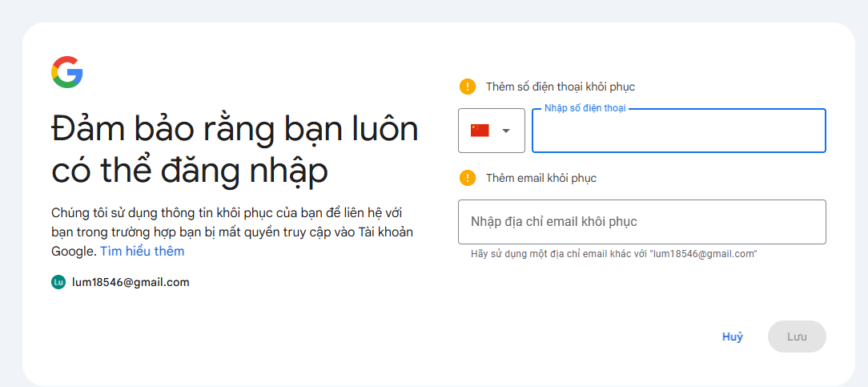868x387 pixels.
Task: Expand the country code dropdown arrow
Action: (x=505, y=131)
